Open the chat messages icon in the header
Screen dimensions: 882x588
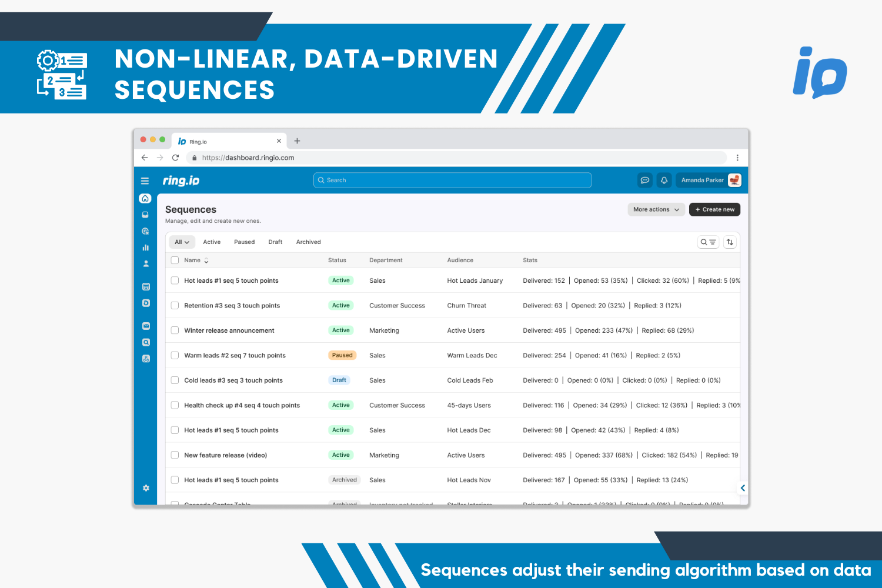(x=645, y=181)
